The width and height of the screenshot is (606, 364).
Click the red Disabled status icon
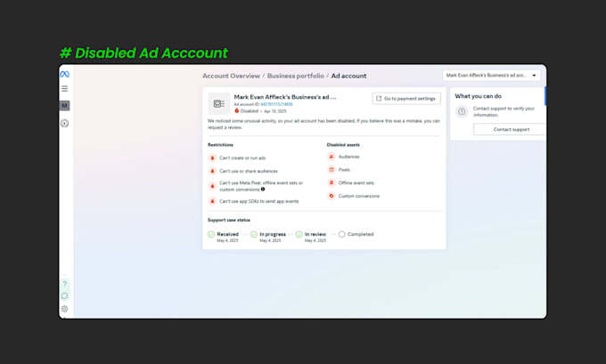click(237, 110)
